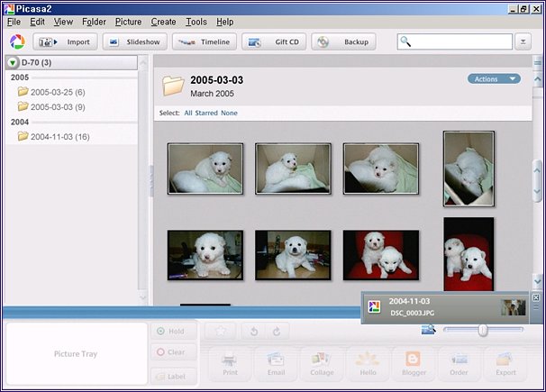
Task: Click the Starred selection link
Action: [207, 113]
